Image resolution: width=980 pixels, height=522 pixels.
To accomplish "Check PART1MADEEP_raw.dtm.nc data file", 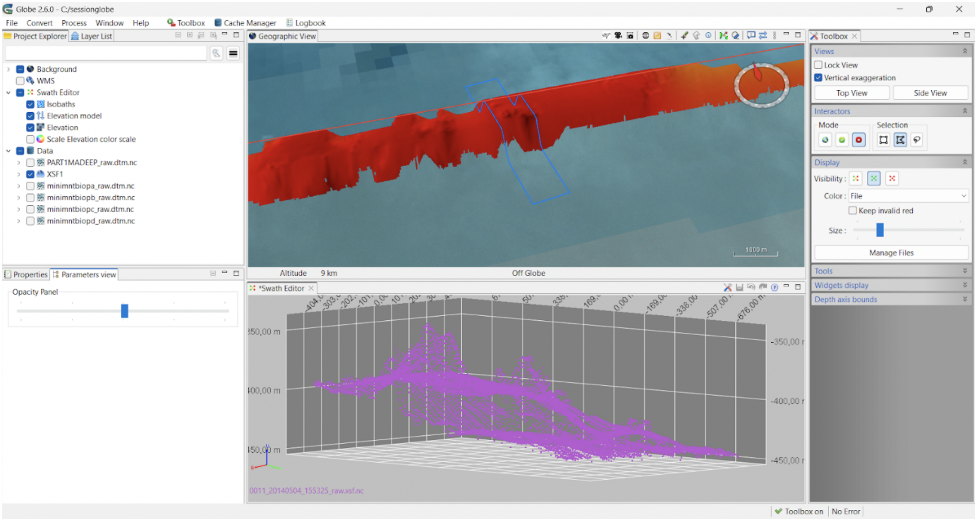I will pos(30,163).
